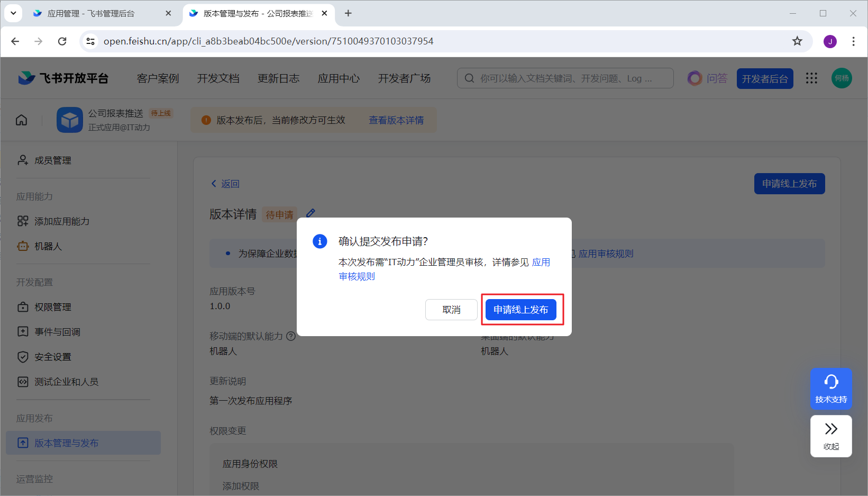Click the help icon beside 移动端的默认能力
Image resolution: width=868 pixels, height=496 pixels.
click(291, 336)
